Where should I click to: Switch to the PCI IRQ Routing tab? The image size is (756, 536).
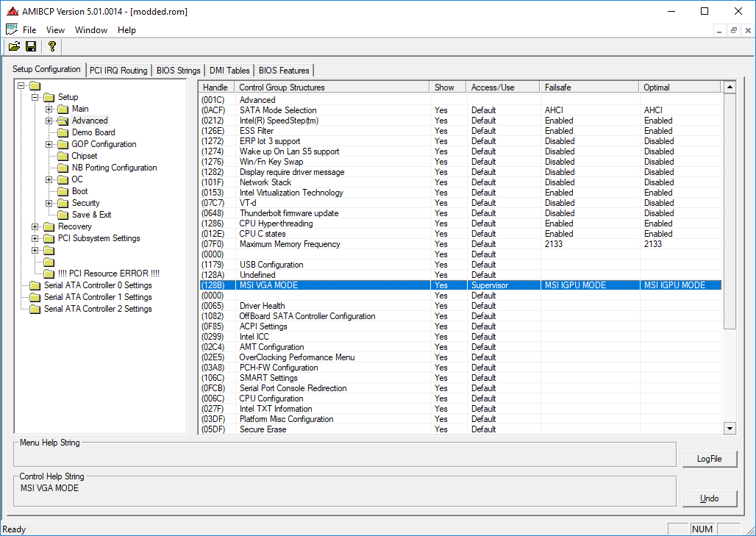point(118,71)
